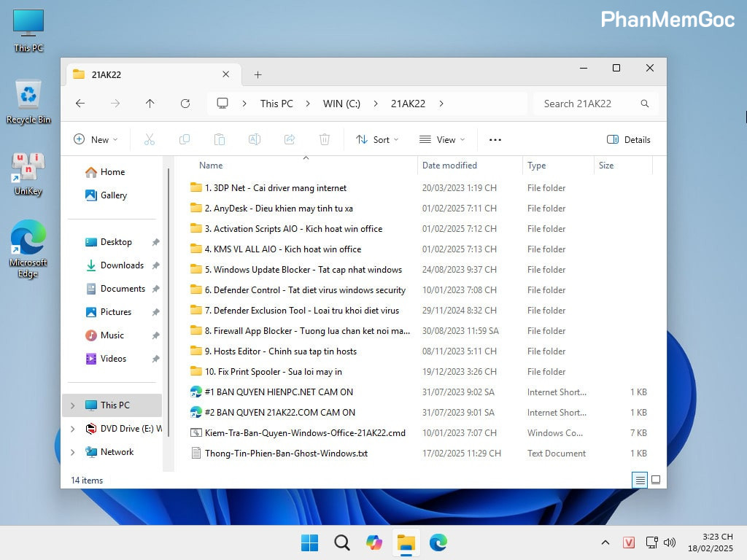The image size is (747, 560).
Task: Go up one folder level using Up arrow
Action: click(x=150, y=104)
